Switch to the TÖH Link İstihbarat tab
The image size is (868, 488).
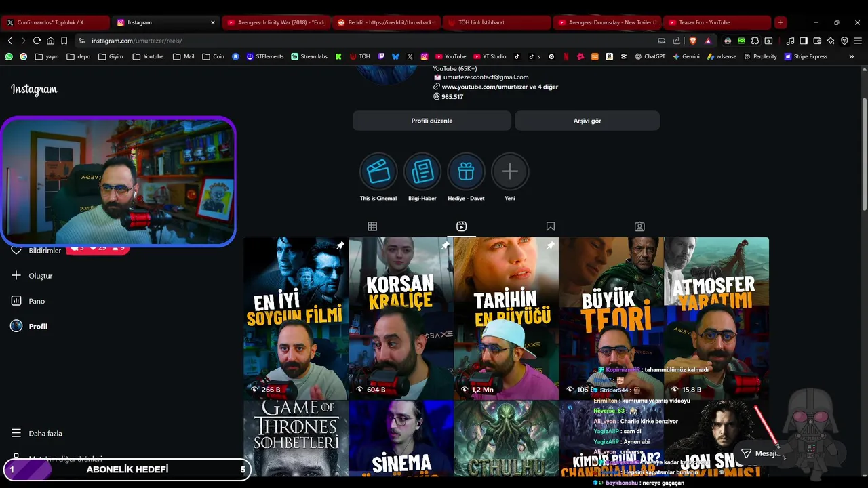coord(497,22)
